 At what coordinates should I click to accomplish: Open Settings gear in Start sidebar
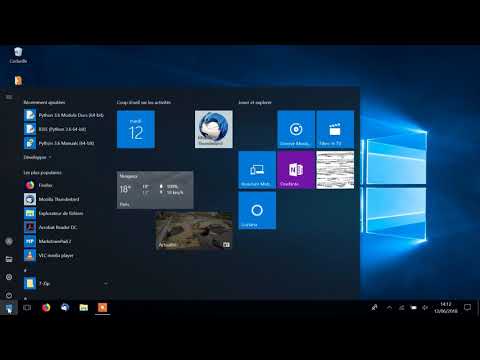point(9,277)
